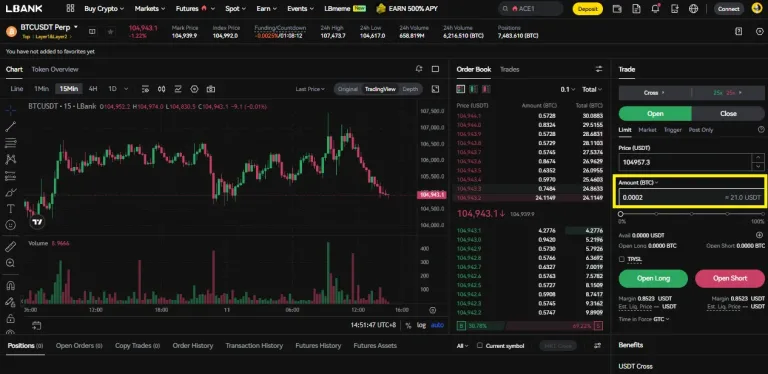Open the apps grid menu icon
Viewport: 768px width, 374px height.
tap(70, 8)
